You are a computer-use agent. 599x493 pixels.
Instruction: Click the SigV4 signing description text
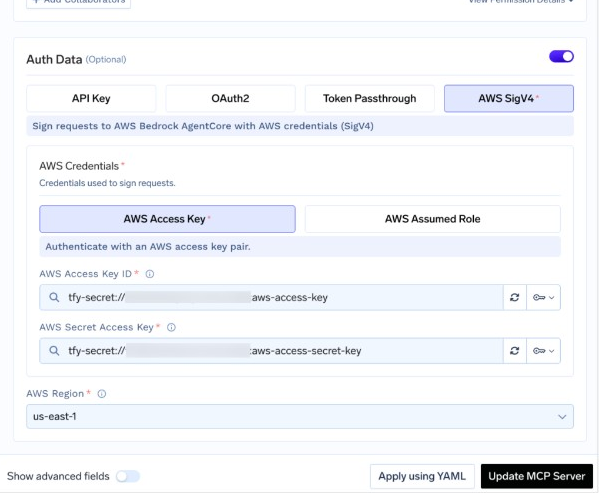click(203, 126)
